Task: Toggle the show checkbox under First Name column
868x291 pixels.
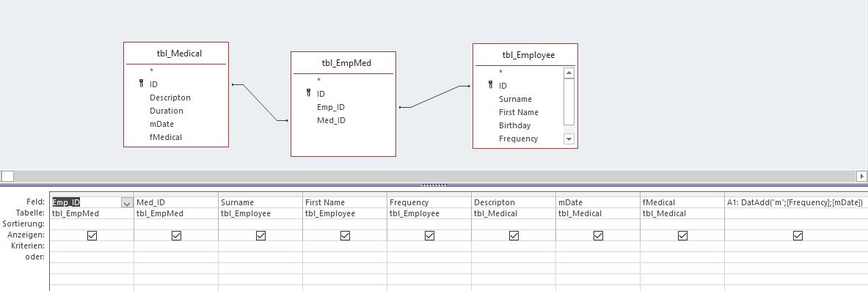Action: 345,236
